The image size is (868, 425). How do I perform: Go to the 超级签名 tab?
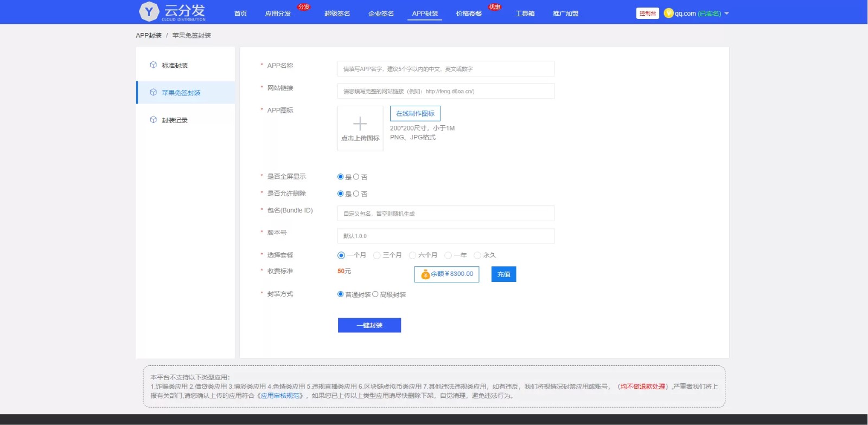point(337,14)
